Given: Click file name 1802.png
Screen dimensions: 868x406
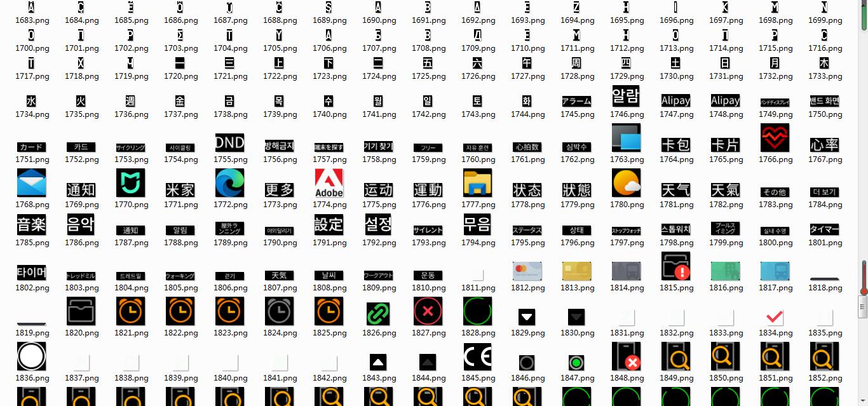Looking at the screenshot, I should pos(32,288).
